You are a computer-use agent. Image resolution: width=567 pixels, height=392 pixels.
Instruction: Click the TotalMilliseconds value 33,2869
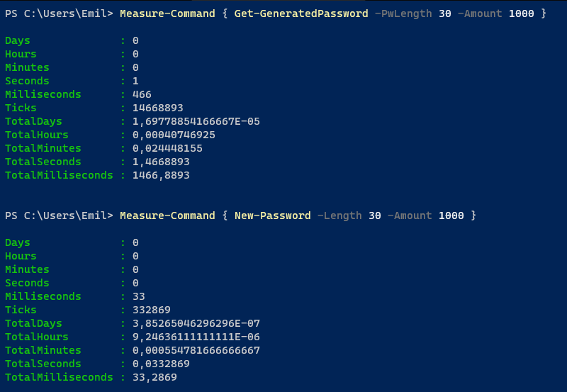pos(155,377)
